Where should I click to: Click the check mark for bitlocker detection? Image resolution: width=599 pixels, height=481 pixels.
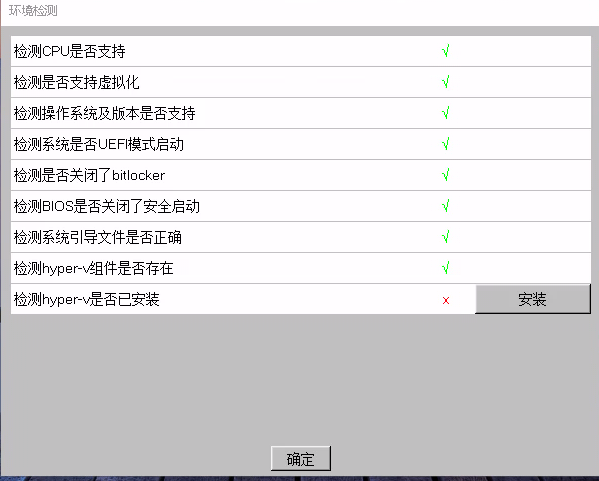pyautogui.click(x=445, y=175)
